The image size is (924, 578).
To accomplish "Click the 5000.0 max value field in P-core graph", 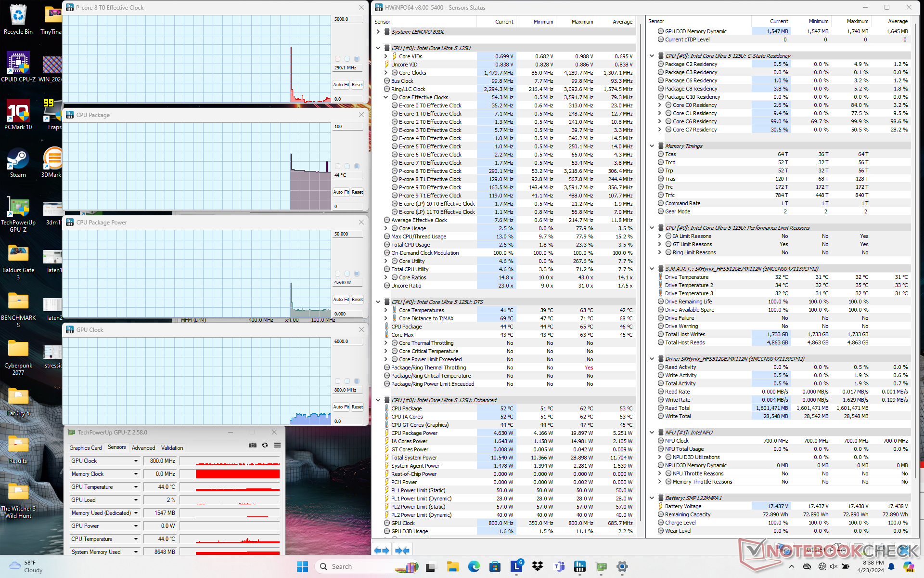I will (x=348, y=19).
